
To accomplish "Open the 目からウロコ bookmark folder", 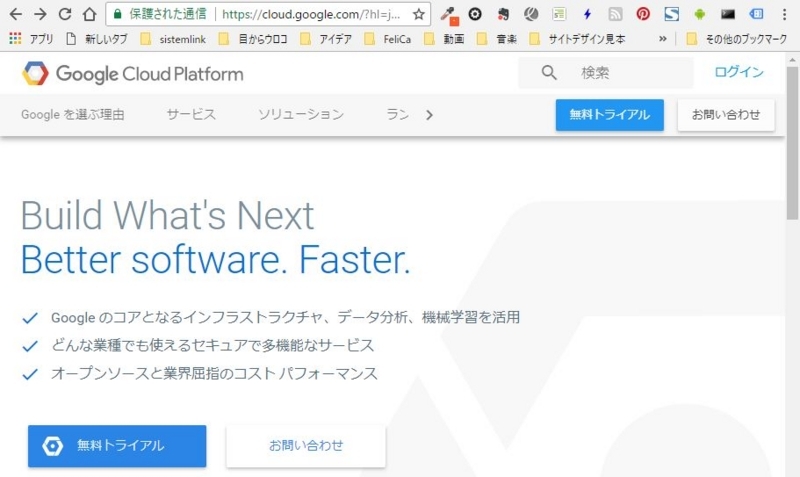I will pos(253,39).
